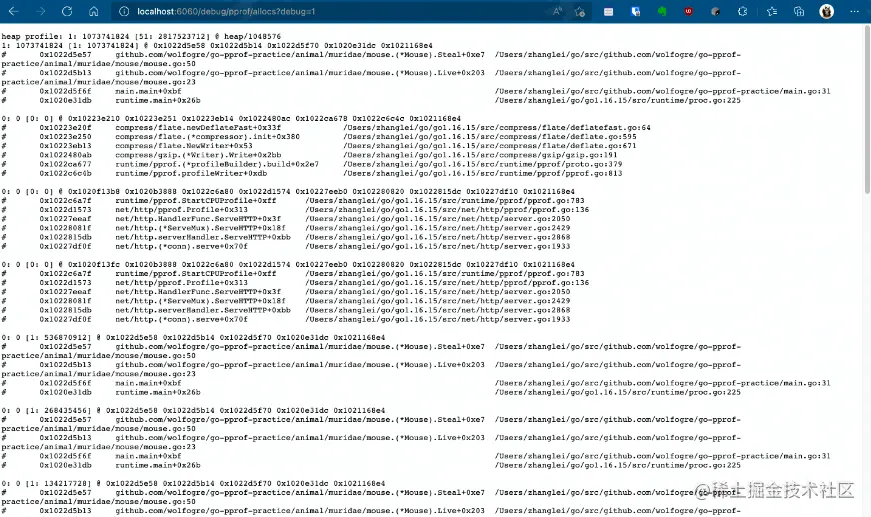Viewport: 871px width, 517px height.
Task: Click 'runtime/pprof.(*profileBuilder).build+0x2e7' text
Action: point(217,164)
